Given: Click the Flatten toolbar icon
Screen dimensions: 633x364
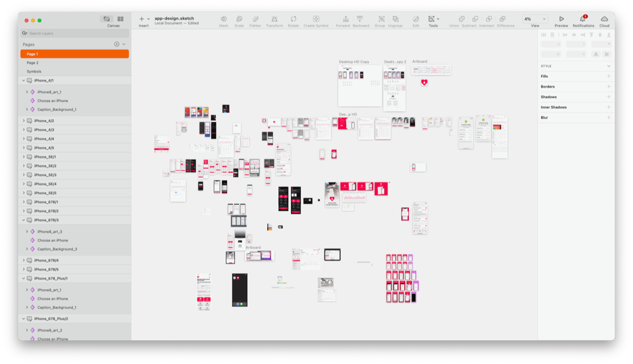Looking at the screenshot, I should pos(255,19).
